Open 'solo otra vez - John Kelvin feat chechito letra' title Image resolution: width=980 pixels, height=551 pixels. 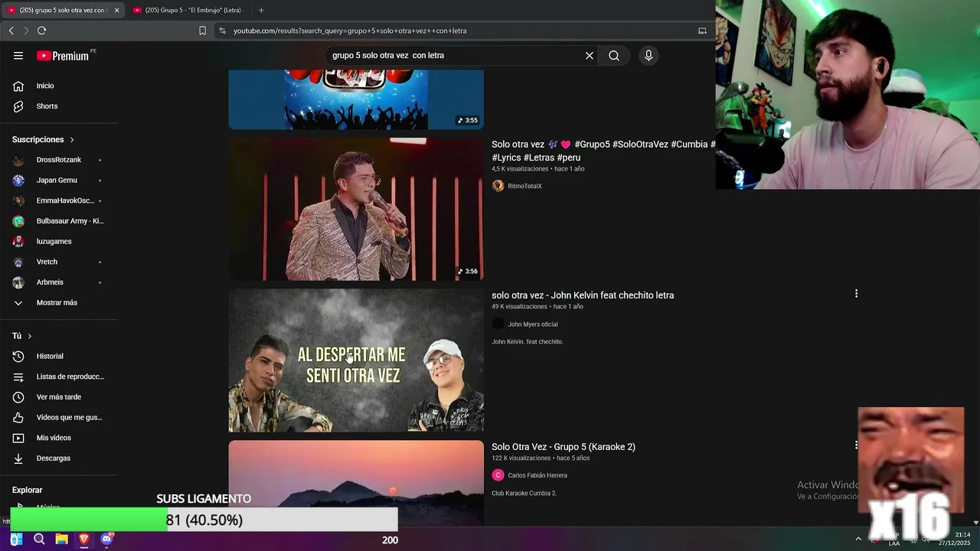tap(583, 295)
